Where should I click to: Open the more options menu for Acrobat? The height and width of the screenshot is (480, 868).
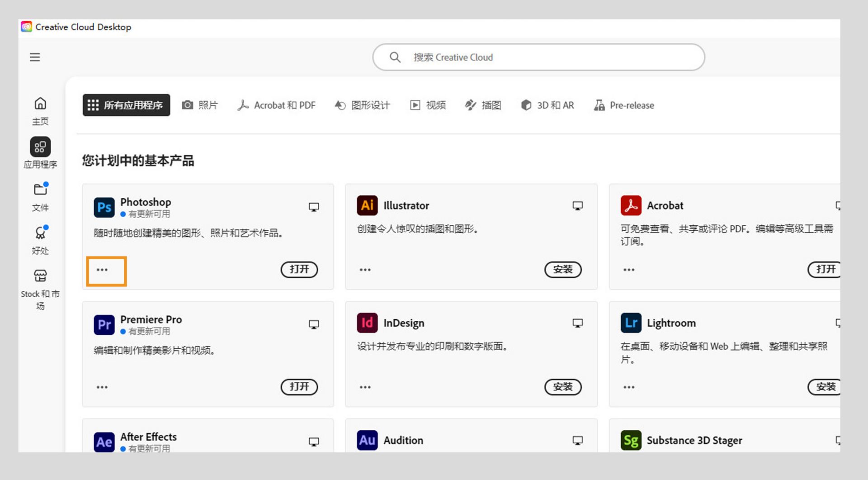pyautogui.click(x=629, y=270)
